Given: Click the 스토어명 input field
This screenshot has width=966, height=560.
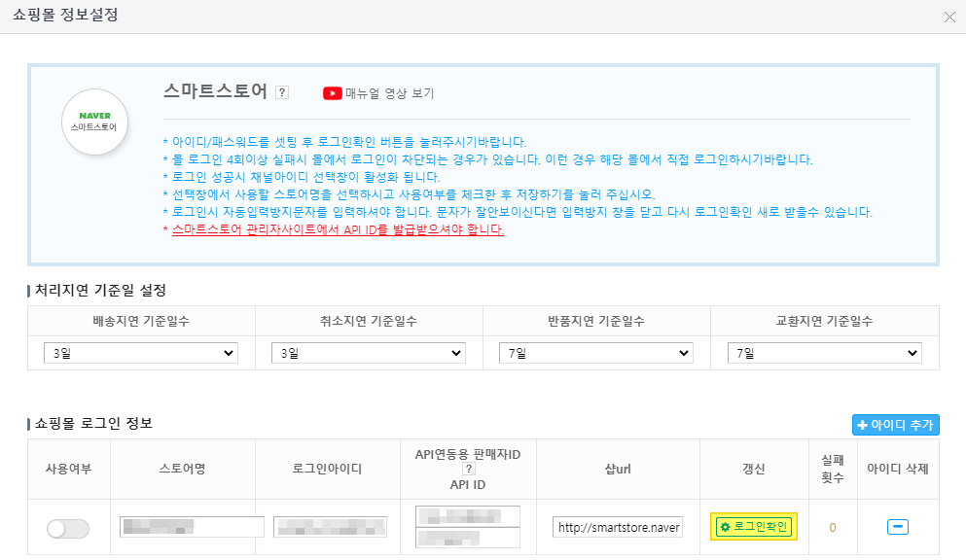Looking at the screenshot, I should [192, 527].
